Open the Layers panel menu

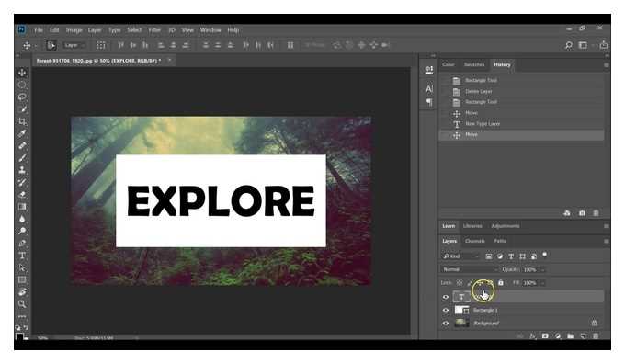coord(607,241)
